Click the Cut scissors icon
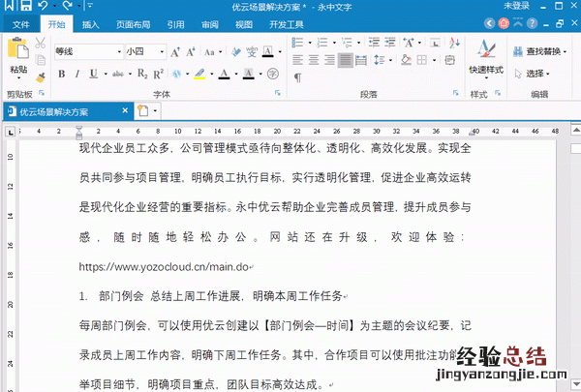Screen dimensions: 581x392 pos(41,44)
